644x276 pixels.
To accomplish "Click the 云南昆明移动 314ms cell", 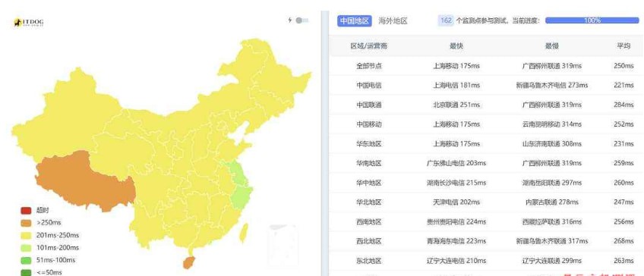I will (x=551, y=124).
